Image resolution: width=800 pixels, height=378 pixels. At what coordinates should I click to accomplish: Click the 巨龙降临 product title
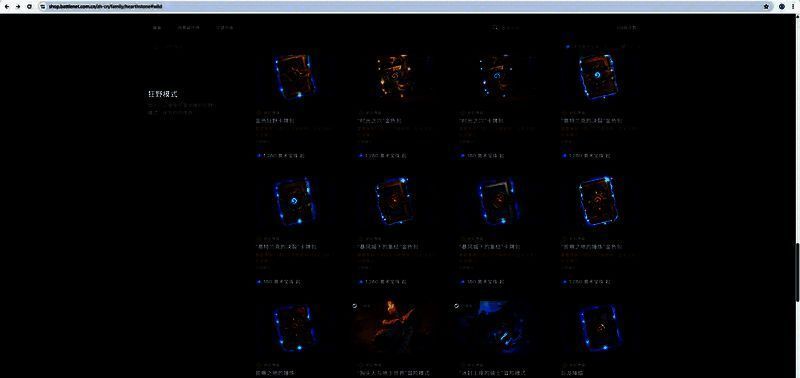point(571,373)
